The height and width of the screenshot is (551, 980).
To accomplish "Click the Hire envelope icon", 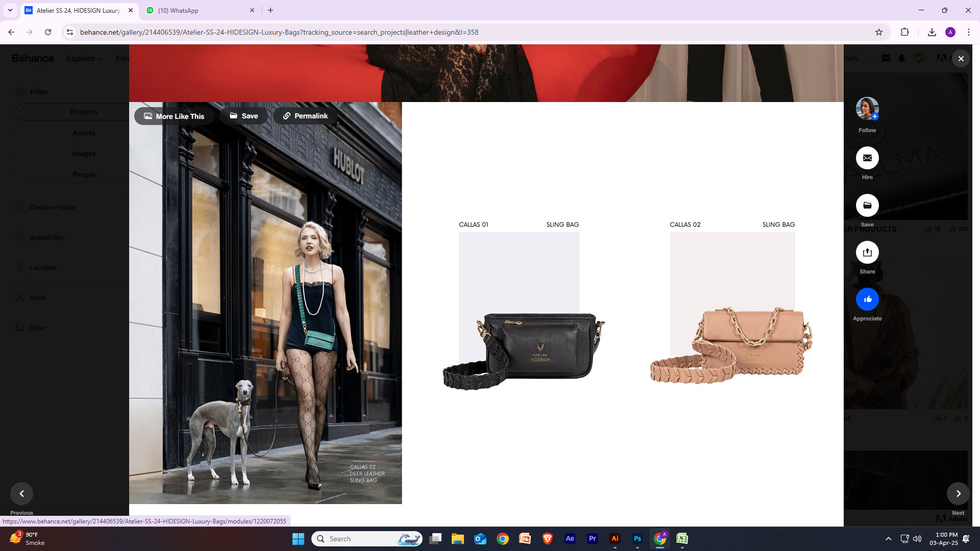I will [x=867, y=158].
